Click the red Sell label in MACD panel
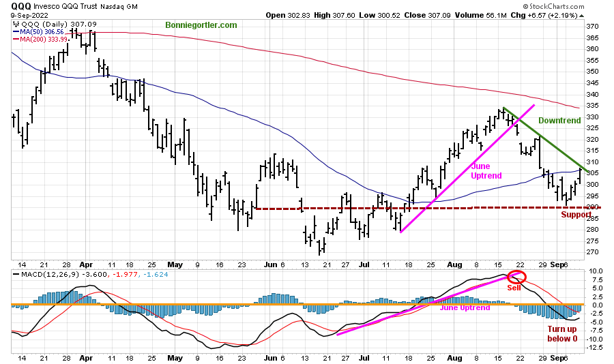This screenshot has width=614, height=364. [x=514, y=288]
